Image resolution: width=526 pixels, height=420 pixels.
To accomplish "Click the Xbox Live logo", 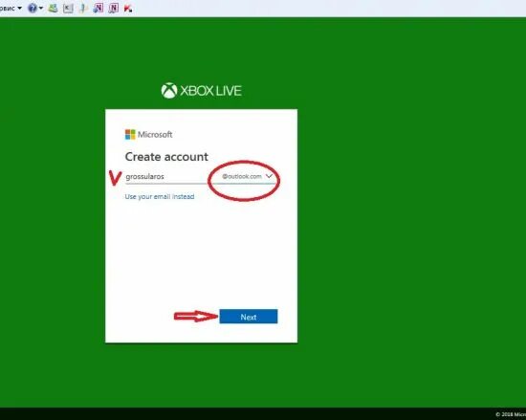I will [201, 91].
